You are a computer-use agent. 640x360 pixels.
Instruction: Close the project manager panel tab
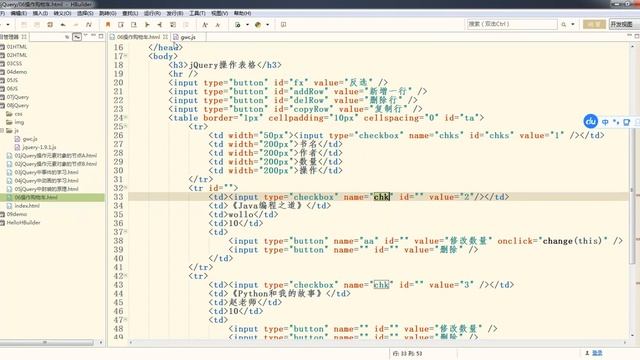pyautogui.click(x=24, y=37)
